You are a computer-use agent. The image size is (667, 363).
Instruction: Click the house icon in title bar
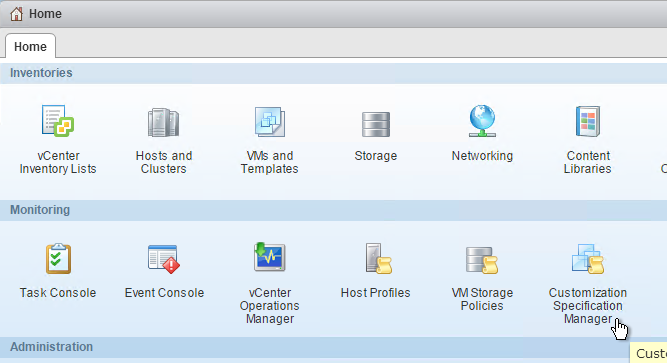tap(17, 14)
